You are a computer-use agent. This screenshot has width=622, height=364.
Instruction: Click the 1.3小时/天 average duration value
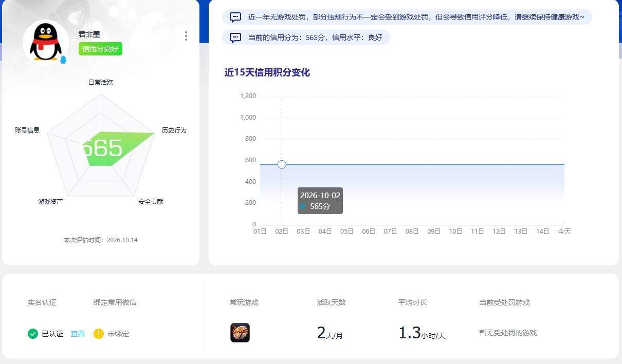[422, 333]
